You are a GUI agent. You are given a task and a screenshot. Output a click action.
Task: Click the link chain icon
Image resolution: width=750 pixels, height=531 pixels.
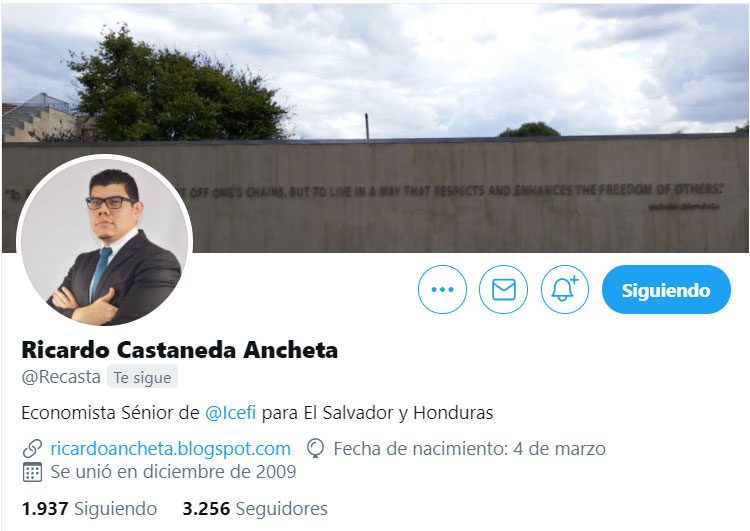[32, 449]
